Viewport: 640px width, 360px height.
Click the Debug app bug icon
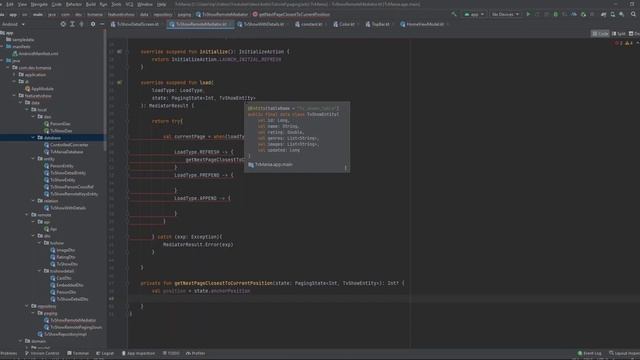(556, 14)
